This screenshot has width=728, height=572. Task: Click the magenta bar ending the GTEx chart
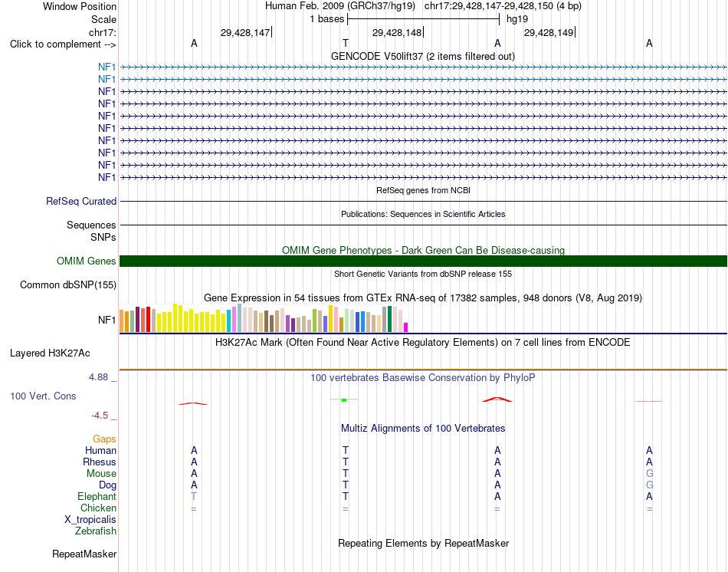click(406, 327)
